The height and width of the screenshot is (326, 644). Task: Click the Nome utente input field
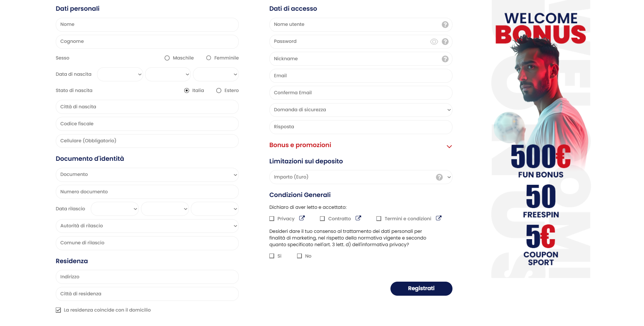tap(361, 25)
